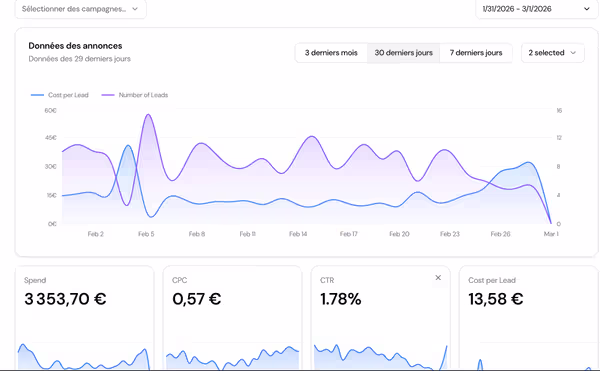Image resolution: width=600 pixels, height=371 pixels.
Task: Close the CTR card with X
Action: click(x=438, y=278)
